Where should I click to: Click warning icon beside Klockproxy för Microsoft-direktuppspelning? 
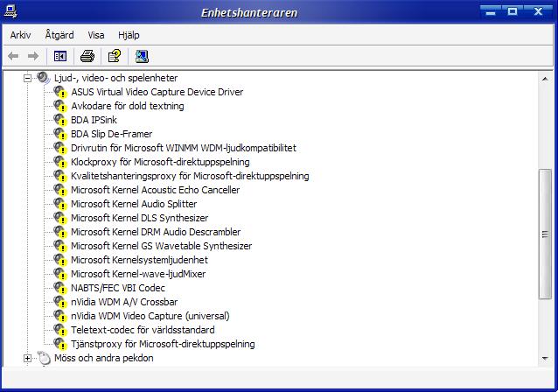pos(60,162)
